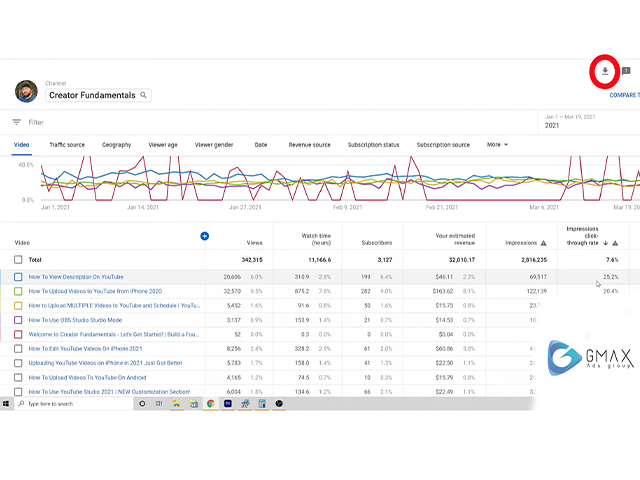Expand the More dimensions dropdown
The image size is (640, 480).
[497, 144]
